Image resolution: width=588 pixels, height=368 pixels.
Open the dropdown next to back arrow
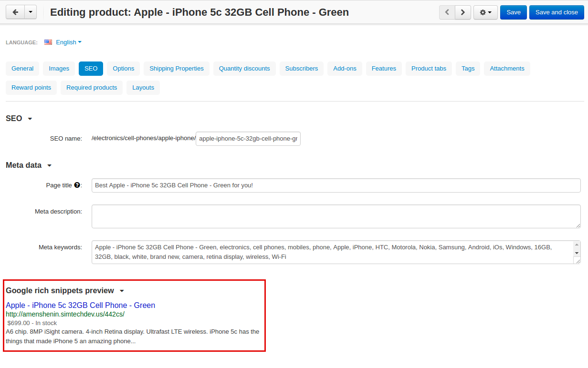pyautogui.click(x=30, y=12)
